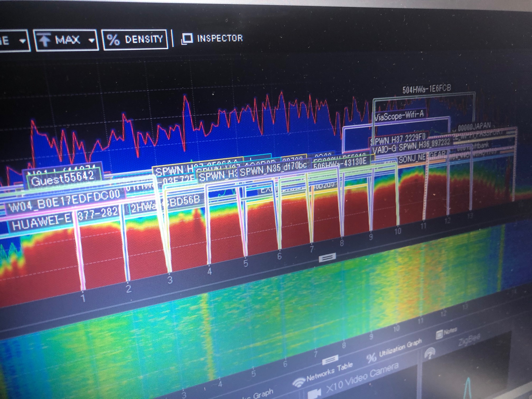The image size is (532, 399).
Task: Click channel 1 marker on density axis
Action: [83, 298]
